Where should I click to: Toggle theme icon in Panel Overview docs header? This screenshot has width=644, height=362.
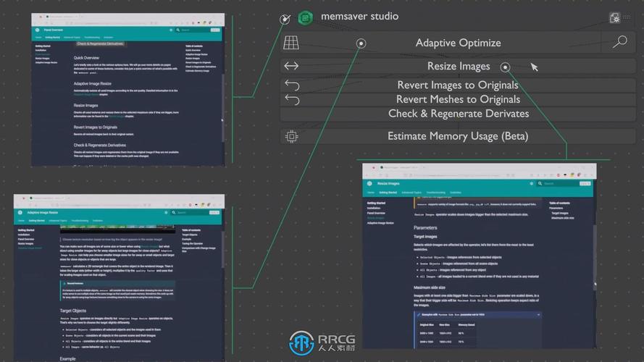(x=171, y=30)
